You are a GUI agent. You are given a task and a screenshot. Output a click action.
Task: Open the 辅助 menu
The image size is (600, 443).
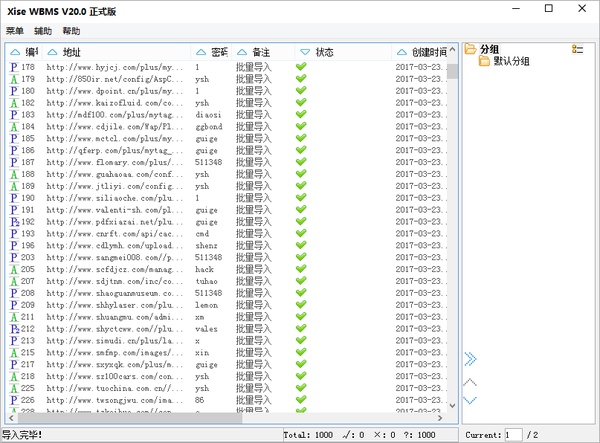click(43, 31)
